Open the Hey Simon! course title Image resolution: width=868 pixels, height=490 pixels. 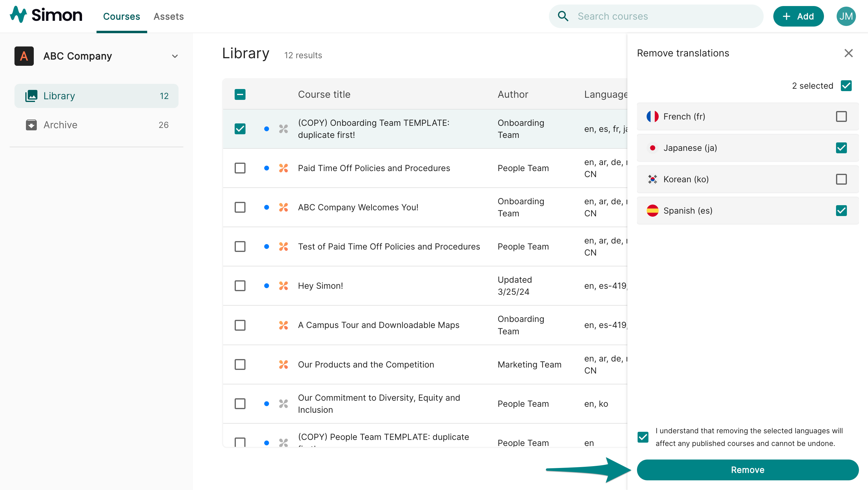[320, 285]
